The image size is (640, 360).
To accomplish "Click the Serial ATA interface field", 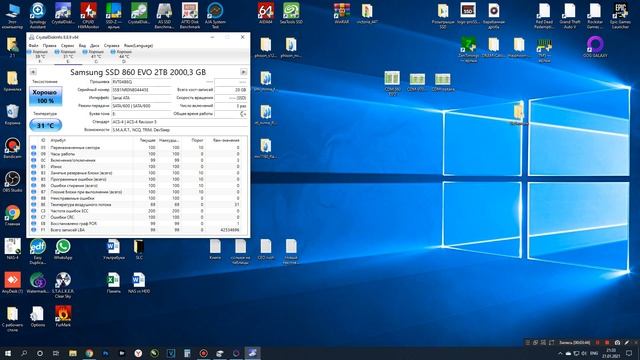I will pos(142,98).
